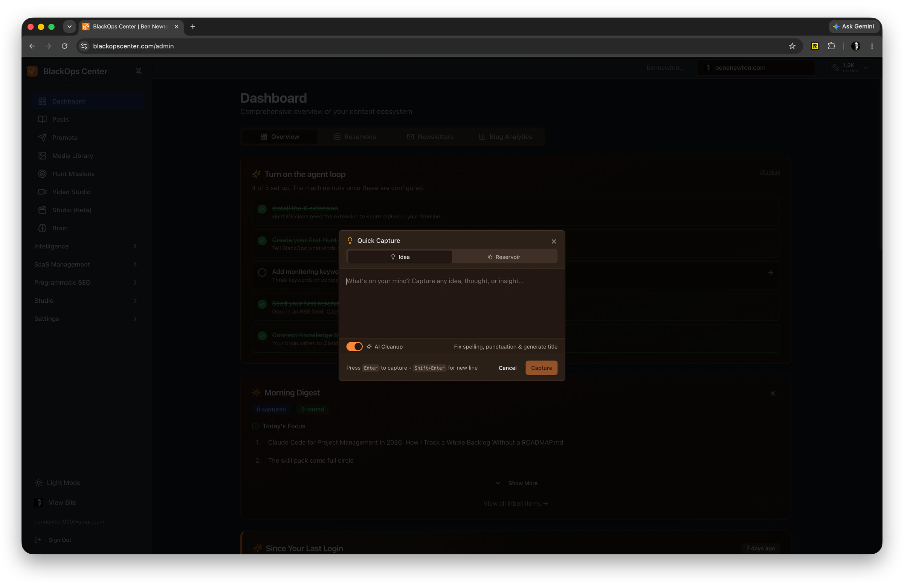This screenshot has width=904, height=588.
Task: Click the 0 captured badge
Action: [271, 410]
